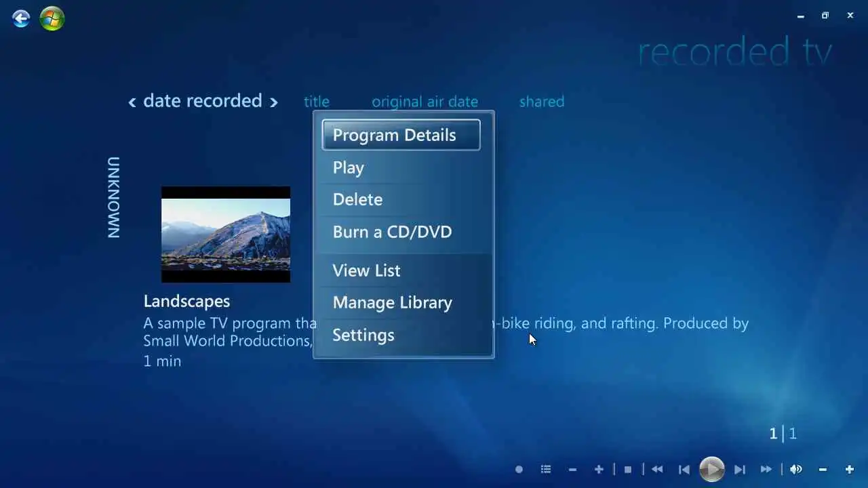Open the Windows Media Center start logo
868x488 pixels.
pos(52,18)
